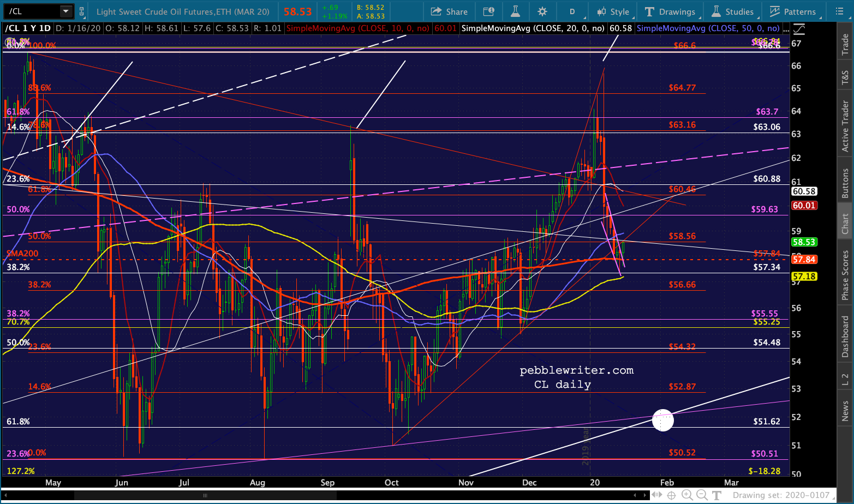Click the Light Sweet Crude Oil Futures description

[x=183, y=11]
